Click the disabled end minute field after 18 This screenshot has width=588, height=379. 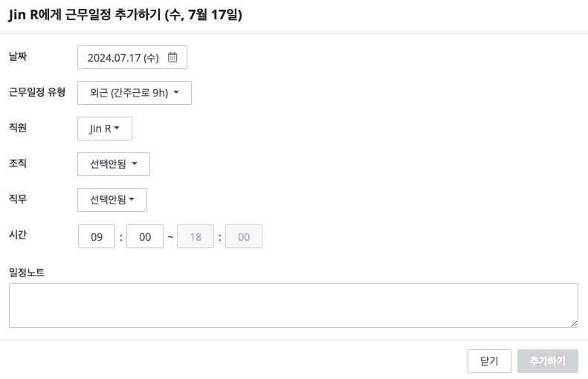tap(244, 236)
